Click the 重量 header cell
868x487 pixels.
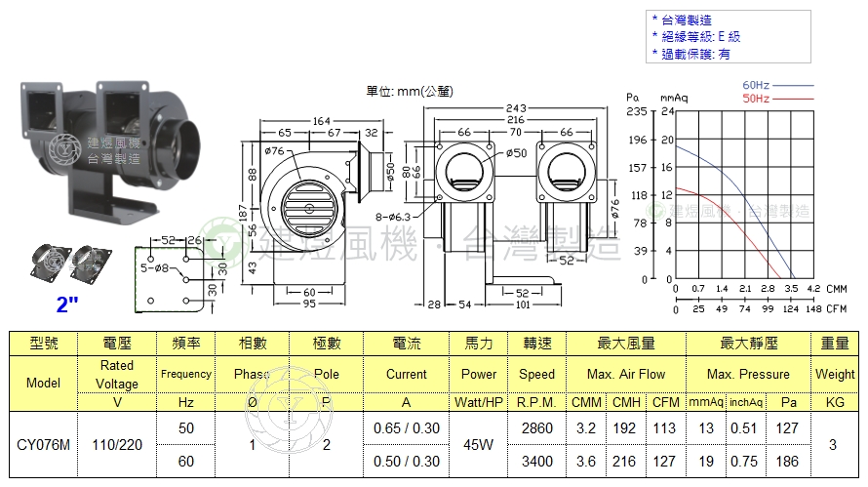tap(835, 344)
